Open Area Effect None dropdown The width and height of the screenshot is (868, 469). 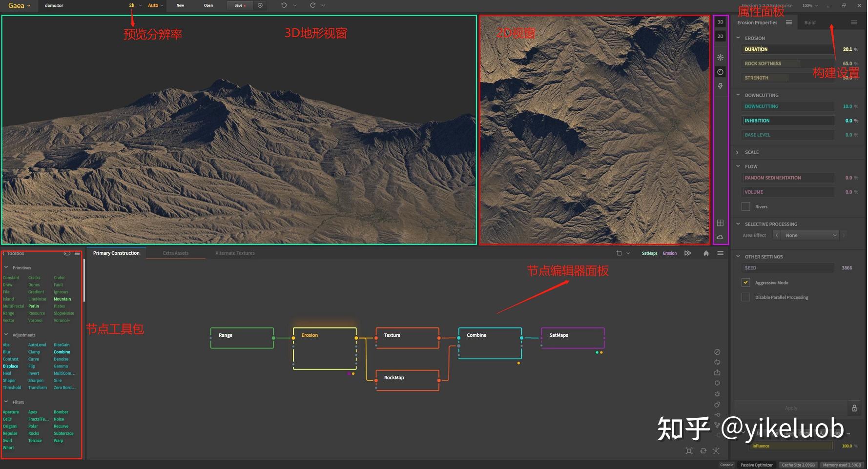pyautogui.click(x=810, y=235)
